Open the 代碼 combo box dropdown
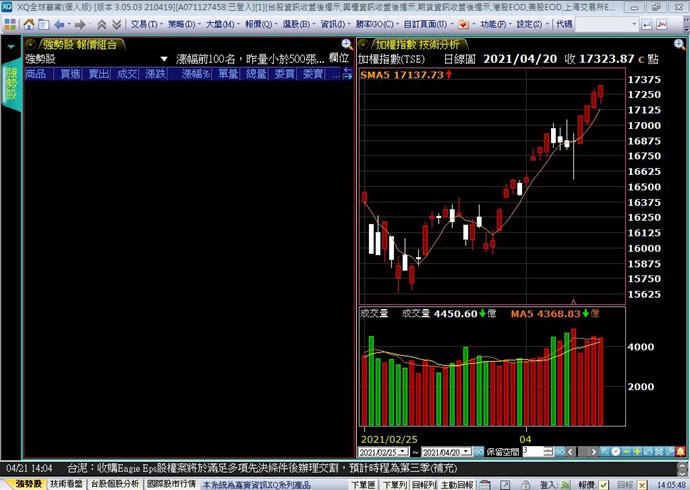Viewport: 690px width, 490px height. (634, 25)
